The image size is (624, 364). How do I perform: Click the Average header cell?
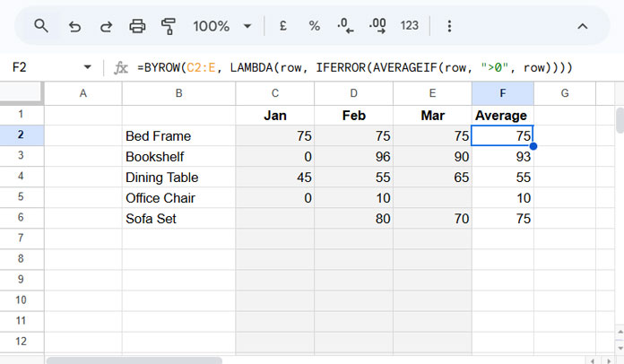(x=503, y=116)
